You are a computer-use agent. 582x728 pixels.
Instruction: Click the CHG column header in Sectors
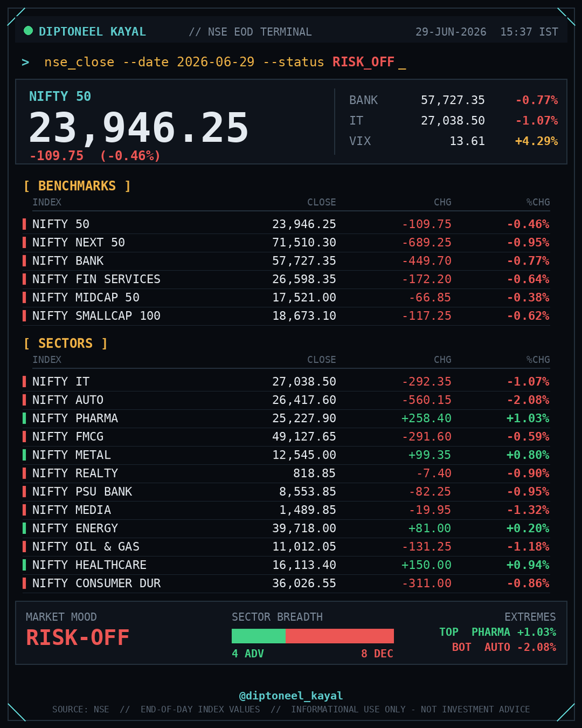pos(443,359)
